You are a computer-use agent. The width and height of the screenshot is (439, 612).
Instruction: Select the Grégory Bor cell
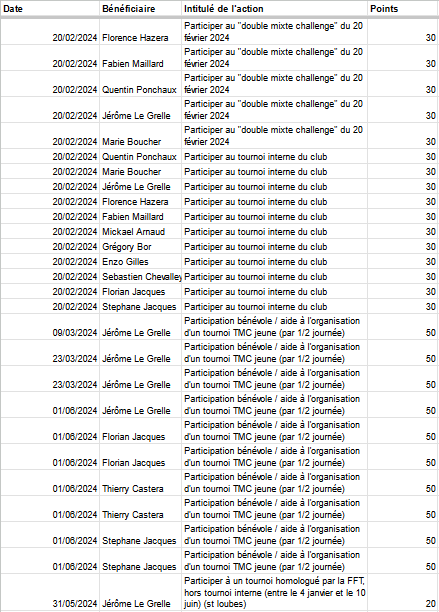click(140, 247)
